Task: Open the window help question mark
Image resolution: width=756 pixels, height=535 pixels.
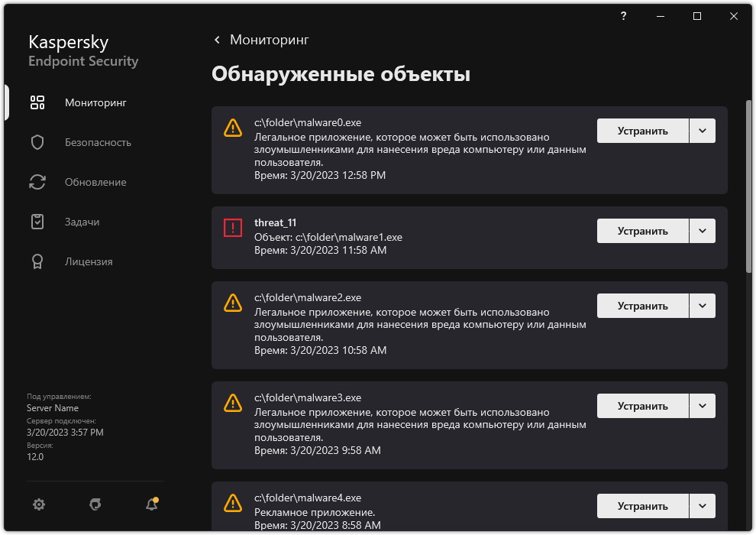Action: (622, 16)
